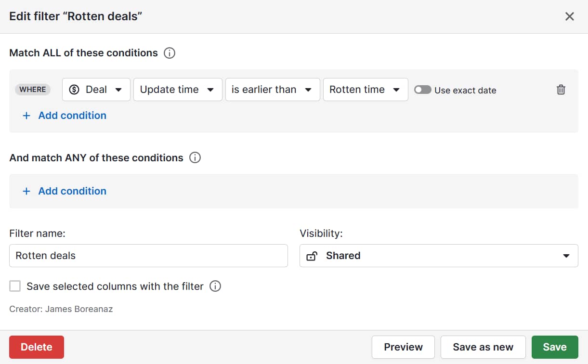Screen dimensions: 588x364
Task: Click plus icon in ALL conditions section
Action: coord(26,116)
